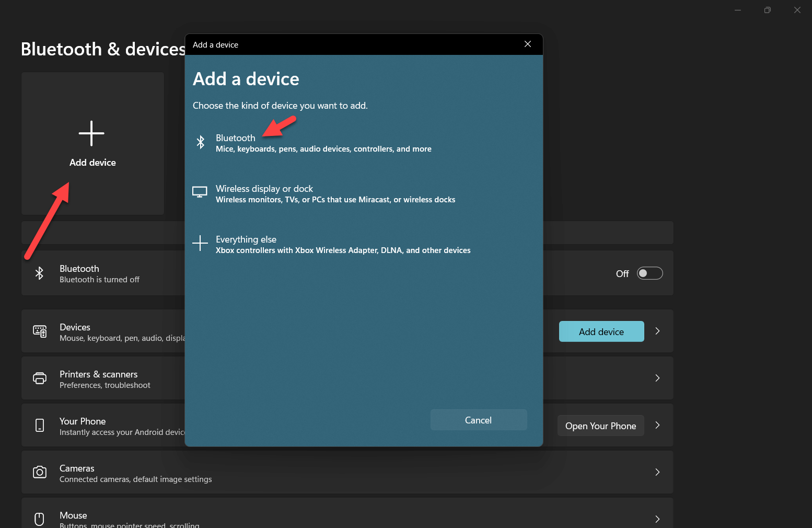This screenshot has height=528, width=812.
Task: Click the Bluetooth icon in settings list
Action: [x=39, y=273]
